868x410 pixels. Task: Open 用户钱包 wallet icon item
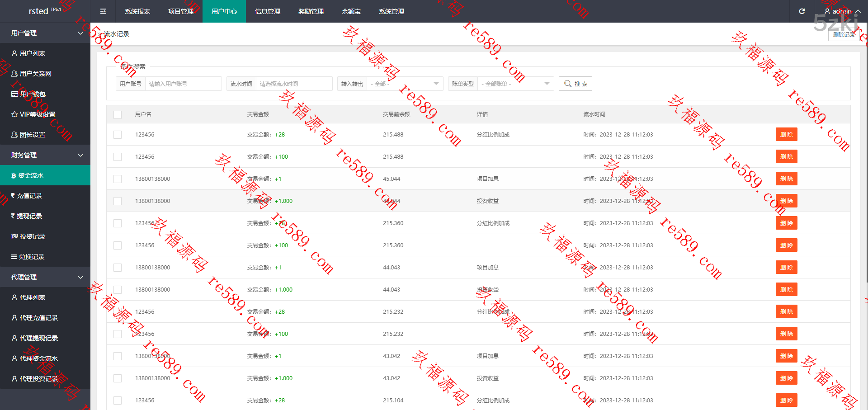[14, 94]
